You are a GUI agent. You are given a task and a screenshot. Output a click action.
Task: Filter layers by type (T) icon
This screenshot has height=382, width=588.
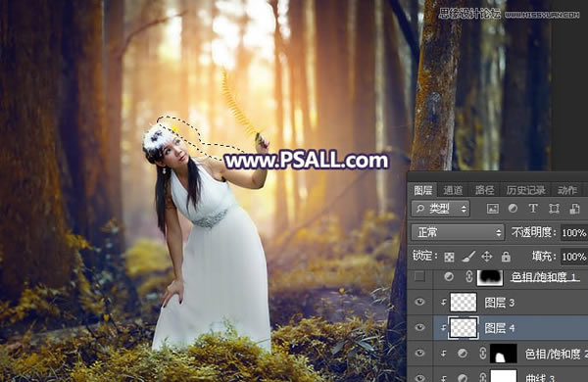tap(533, 209)
